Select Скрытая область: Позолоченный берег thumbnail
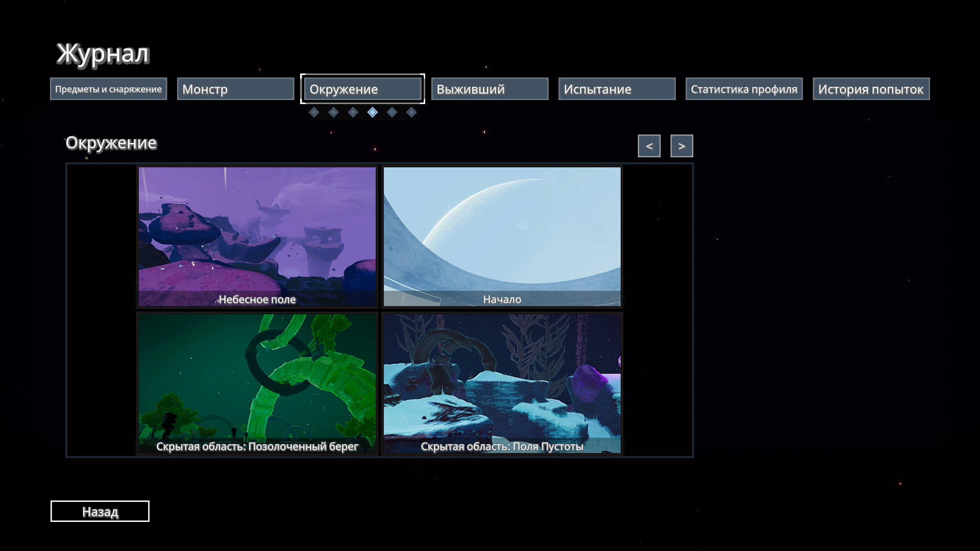The image size is (980, 551). [x=257, y=383]
